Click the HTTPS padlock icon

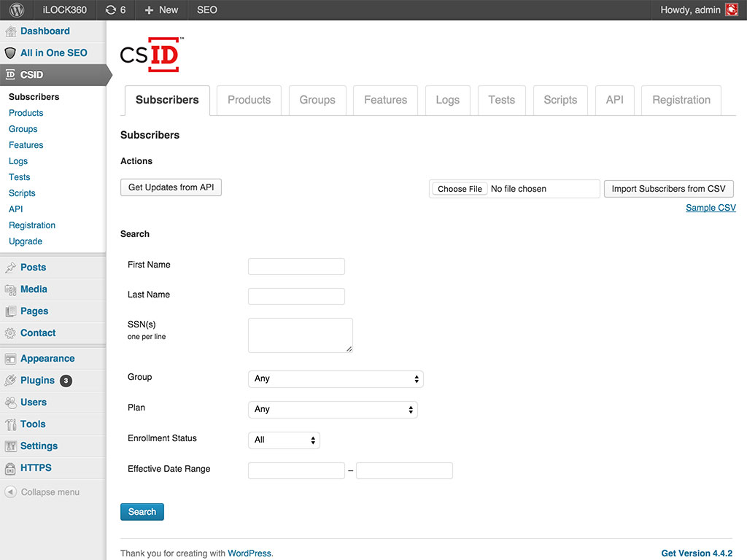point(10,468)
